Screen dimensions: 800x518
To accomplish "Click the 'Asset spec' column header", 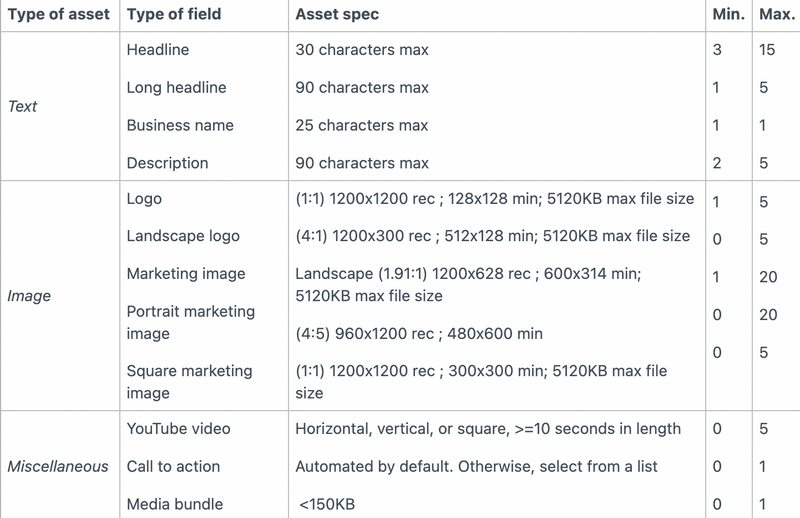I will point(337,14).
